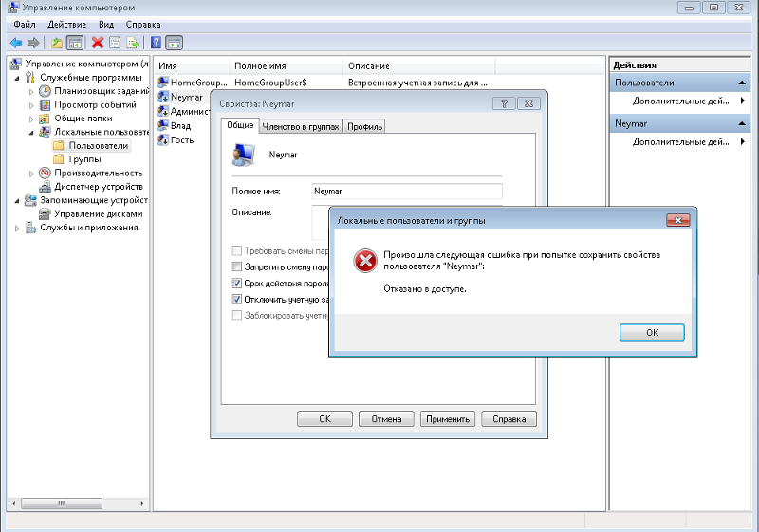This screenshot has width=759, height=532.
Task: Click the Properties sheet toolbar icon
Action: tap(115, 43)
